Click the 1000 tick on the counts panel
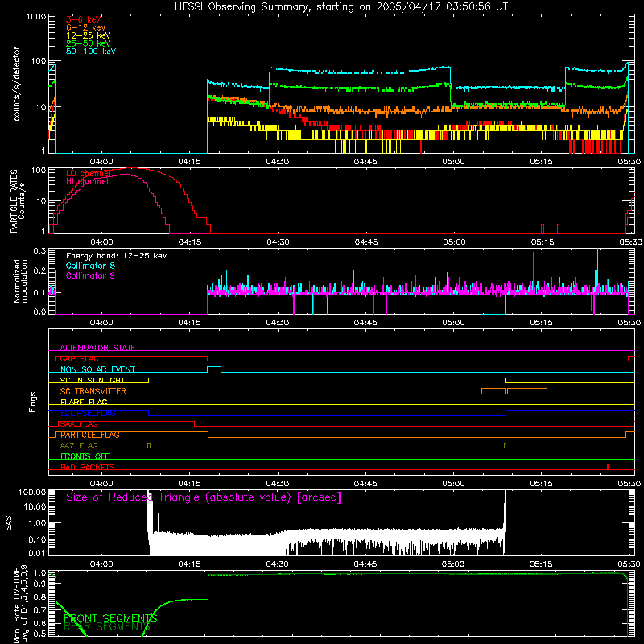This screenshot has height=644, width=644. [x=36, y=17]
